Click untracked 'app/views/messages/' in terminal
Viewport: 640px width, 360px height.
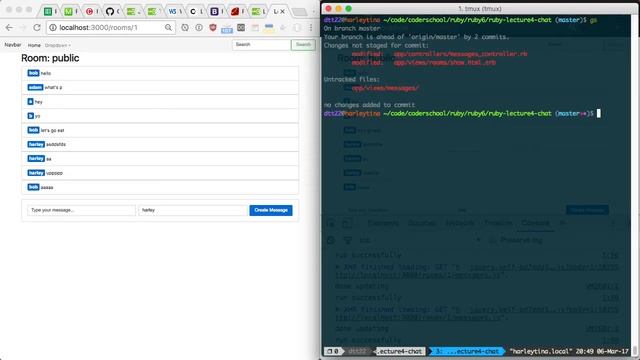[x=385, y=88]
